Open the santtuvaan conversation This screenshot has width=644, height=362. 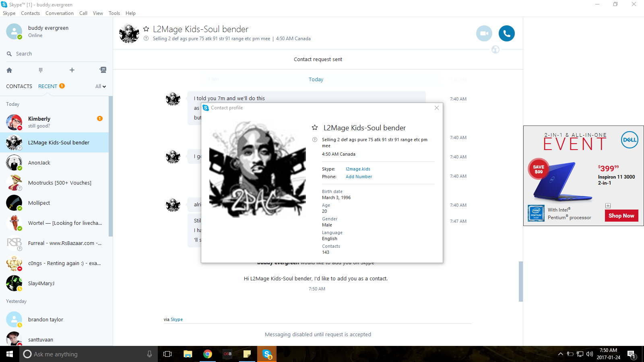(x=54, y=339)
